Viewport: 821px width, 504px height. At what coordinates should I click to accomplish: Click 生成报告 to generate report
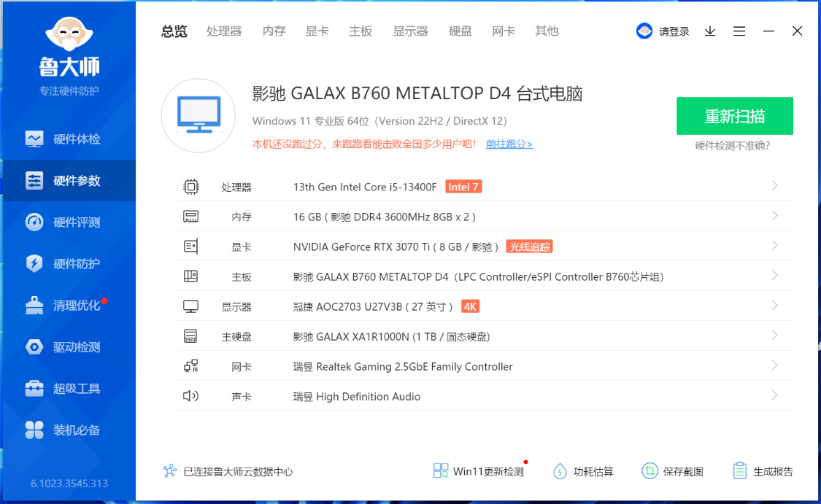coord(763,471)
